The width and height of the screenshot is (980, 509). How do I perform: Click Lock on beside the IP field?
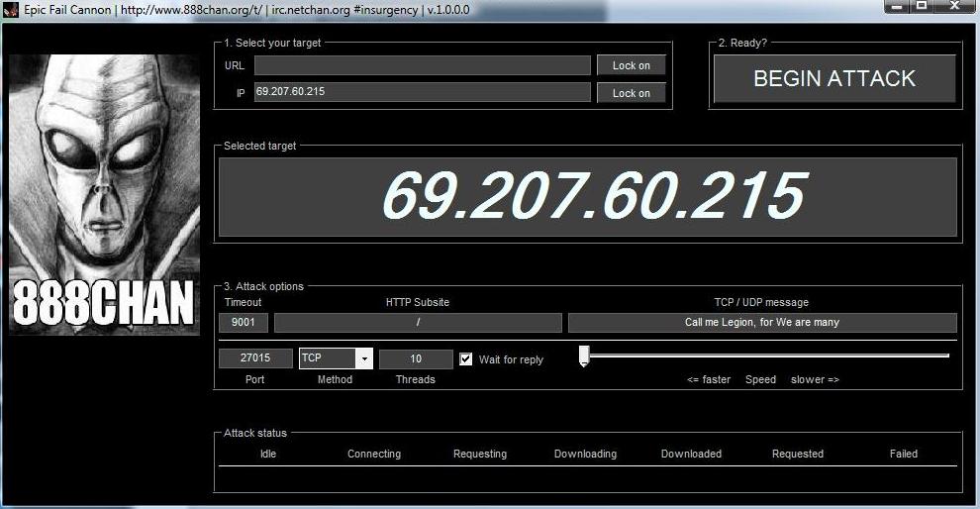point(632,92)
